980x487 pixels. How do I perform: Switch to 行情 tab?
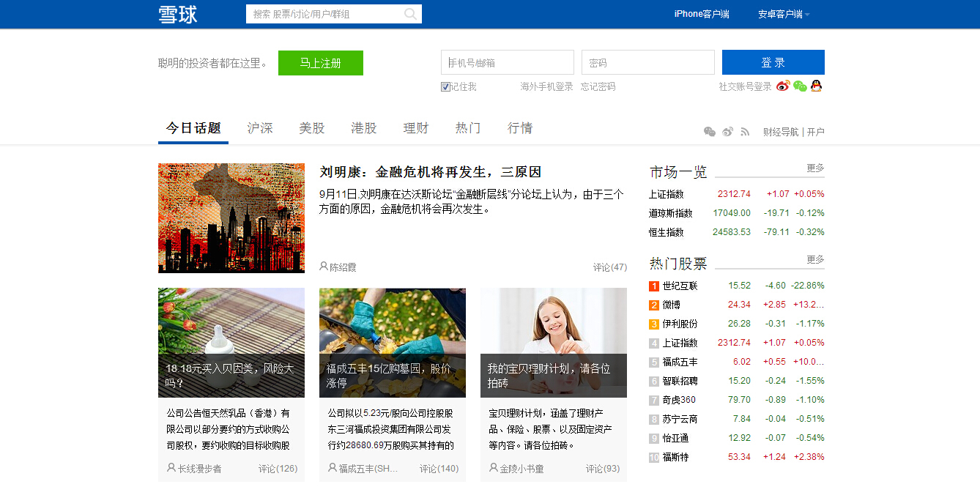coord(520,128)
